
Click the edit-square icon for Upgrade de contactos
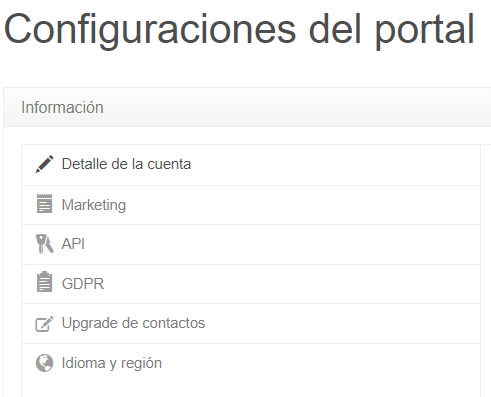[x=44, y=324]
